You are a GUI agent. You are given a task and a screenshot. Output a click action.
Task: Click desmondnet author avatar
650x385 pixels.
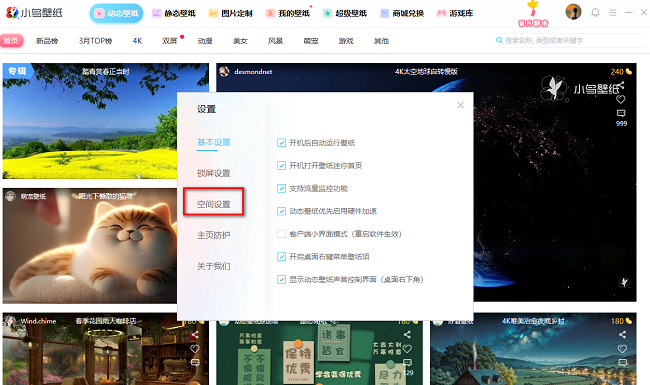click(x=224, y=72)
